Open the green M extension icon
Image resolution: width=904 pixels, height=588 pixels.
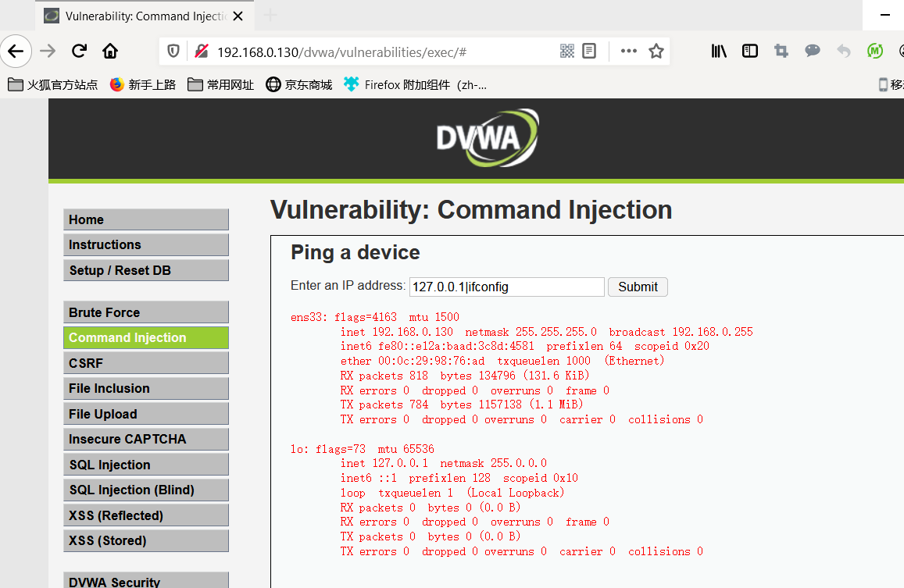(x=875, y=52)
